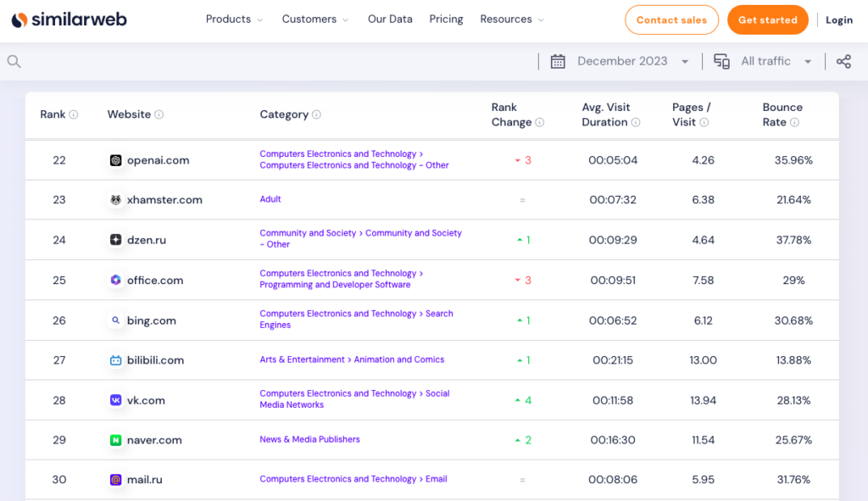Click the Rank Change info icon

click(540, 122)
